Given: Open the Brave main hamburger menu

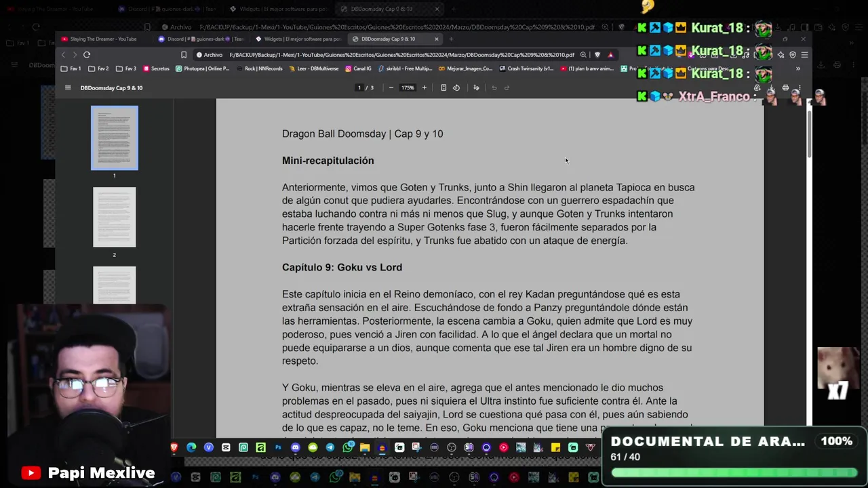Looking at the screenshot, I should [x=804, y=54].
